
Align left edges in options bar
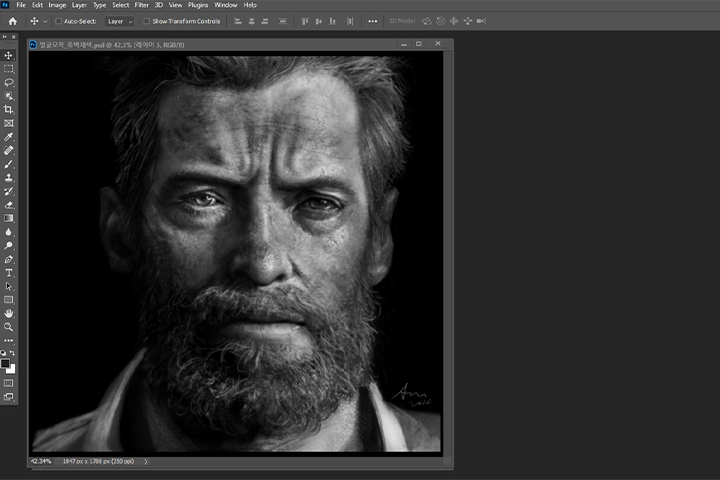(x=238, y=21)
